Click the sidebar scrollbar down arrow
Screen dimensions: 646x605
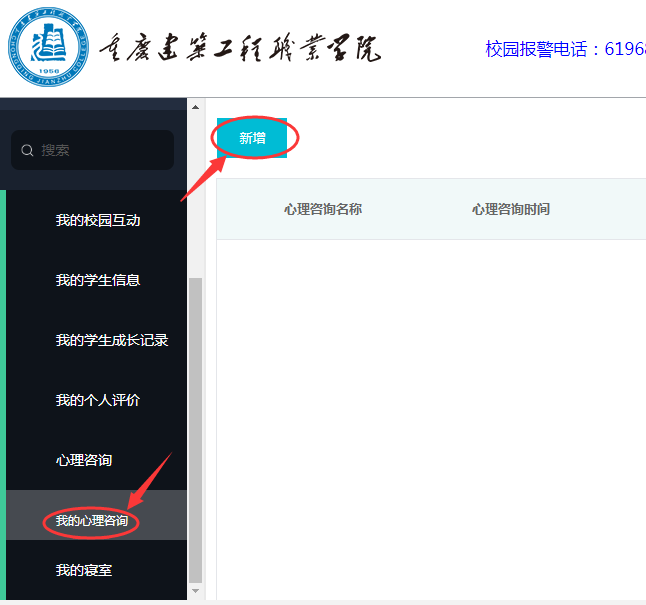(195, 592)
